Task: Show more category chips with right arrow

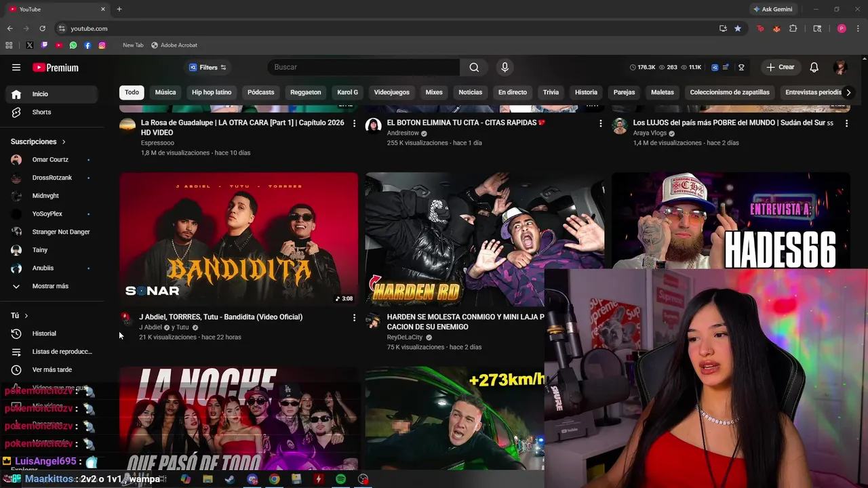Action: coord(848,92)
